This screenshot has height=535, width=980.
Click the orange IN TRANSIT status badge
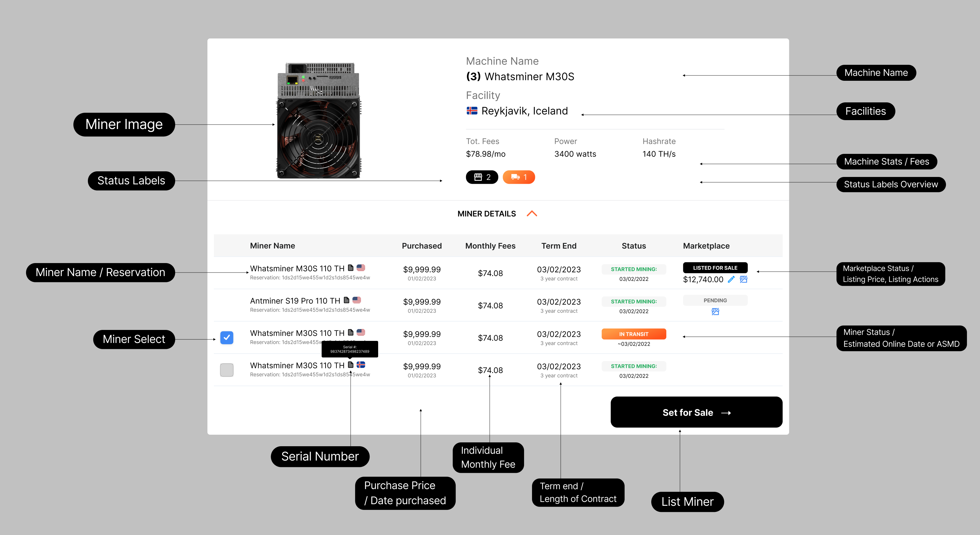[634, 334]
